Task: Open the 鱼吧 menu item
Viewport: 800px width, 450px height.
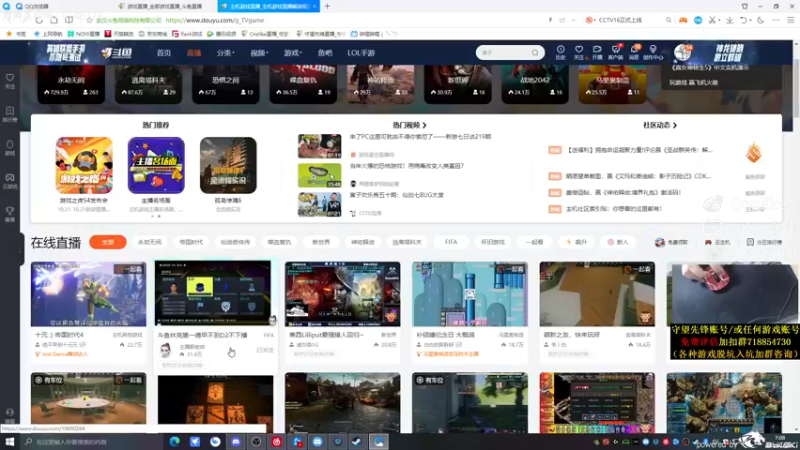Action: (324, 53)
